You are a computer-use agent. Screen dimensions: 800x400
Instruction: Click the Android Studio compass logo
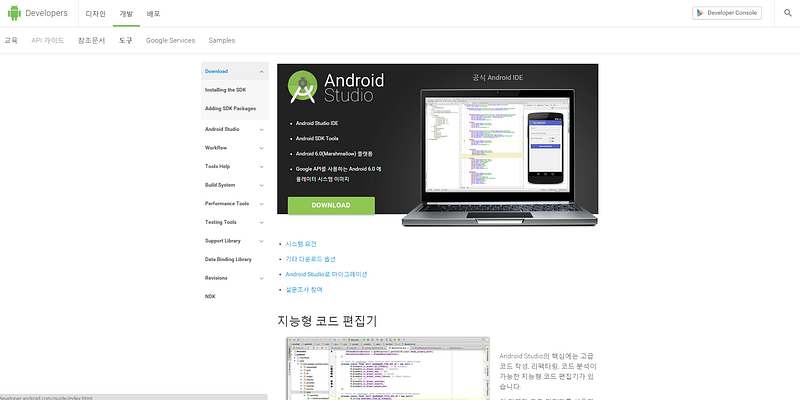tap(303, 87)
